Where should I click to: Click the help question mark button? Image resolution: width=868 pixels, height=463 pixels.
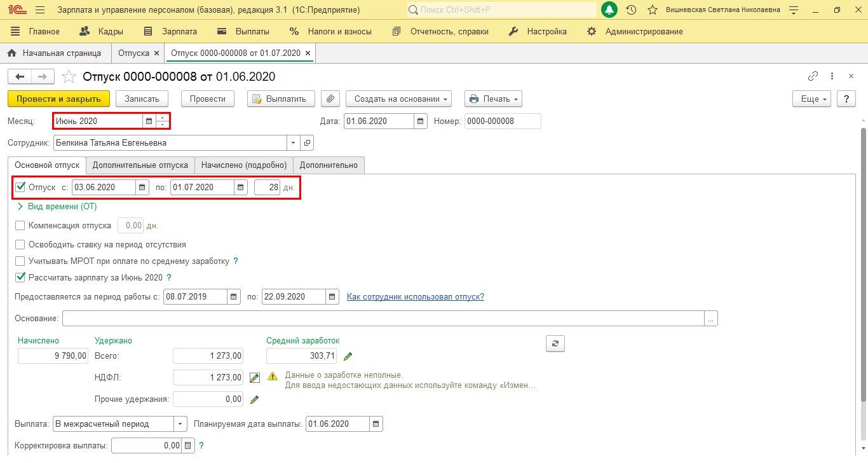[846, 99]
